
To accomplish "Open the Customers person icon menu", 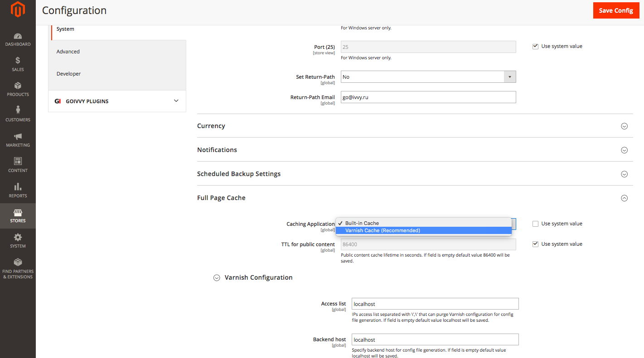I will click(x=18, y=115).
